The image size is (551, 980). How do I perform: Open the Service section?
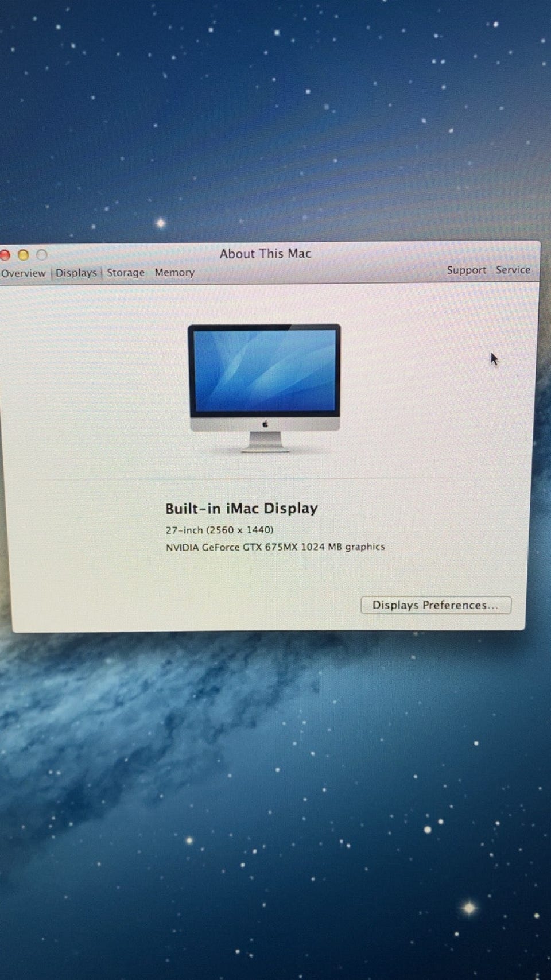pyautogui.click(x=513, y=270)
